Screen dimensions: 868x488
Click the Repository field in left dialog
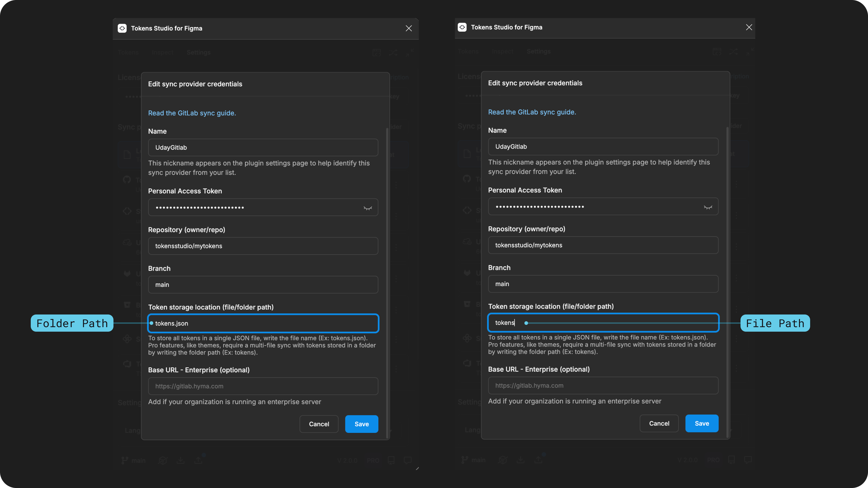click(x=263, y=246)
